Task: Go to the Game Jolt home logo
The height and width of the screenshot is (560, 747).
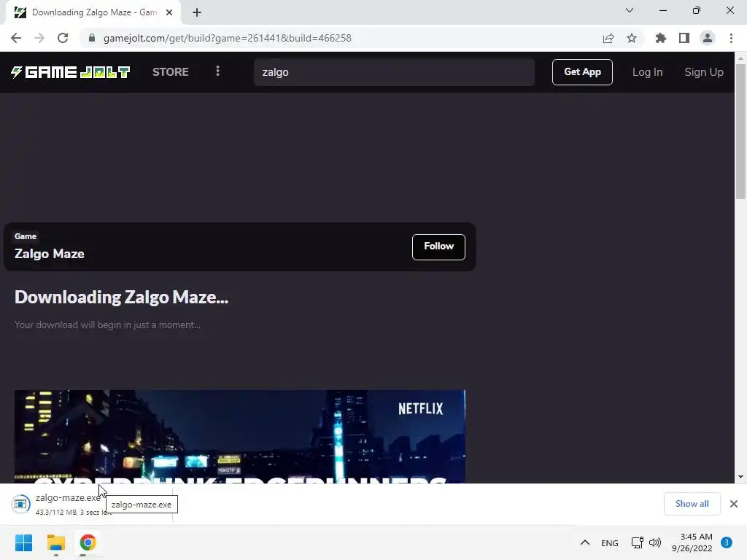Action: [x=71, y=72]
